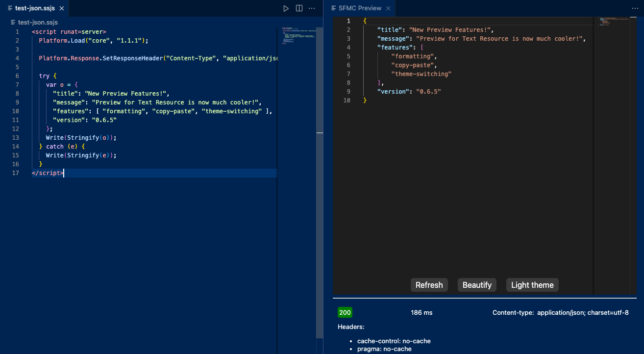The image size is (644, 354).
Task: Click "copy-paste" in preview output
Action: [414, 65]
